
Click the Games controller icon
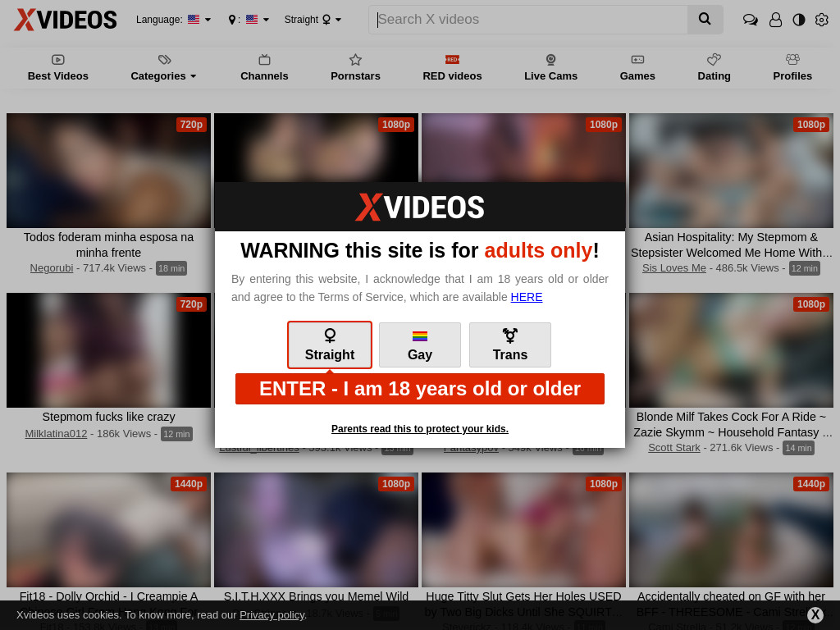(637, 60)
